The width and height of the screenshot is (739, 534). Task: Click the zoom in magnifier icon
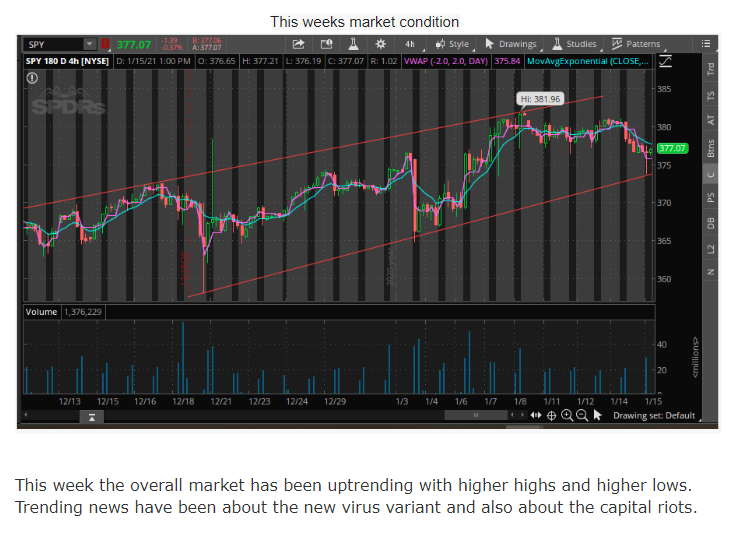(x=567, y=415)
